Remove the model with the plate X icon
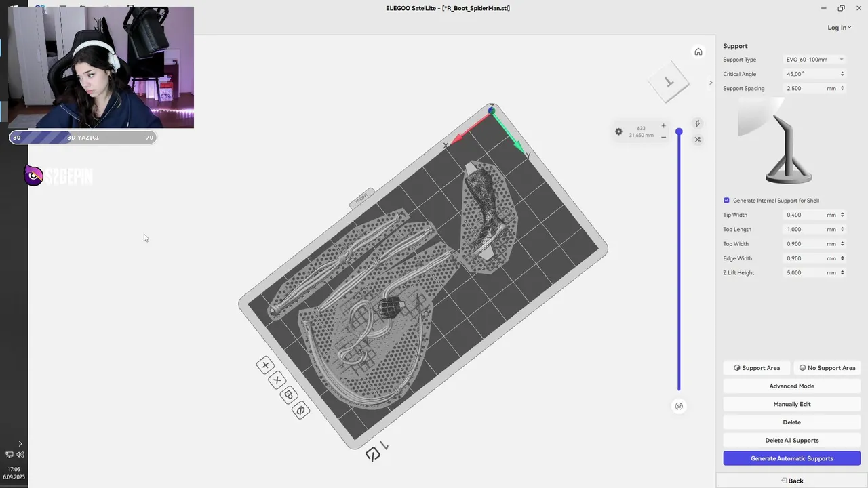This screenshot has height=488, width=868. (277, 380)
